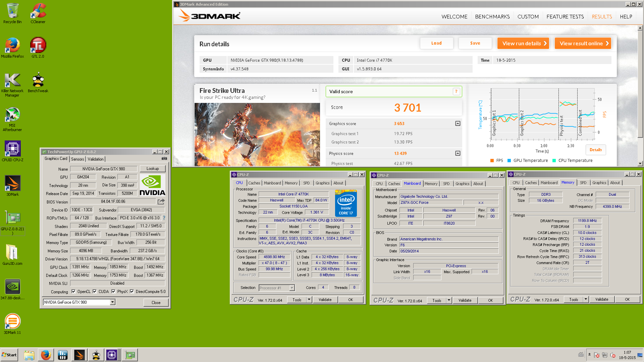Screen dimensions: 644x362
Task: Switch to the Sensors tab in GPU-Z
Action: tap(77, 159)
